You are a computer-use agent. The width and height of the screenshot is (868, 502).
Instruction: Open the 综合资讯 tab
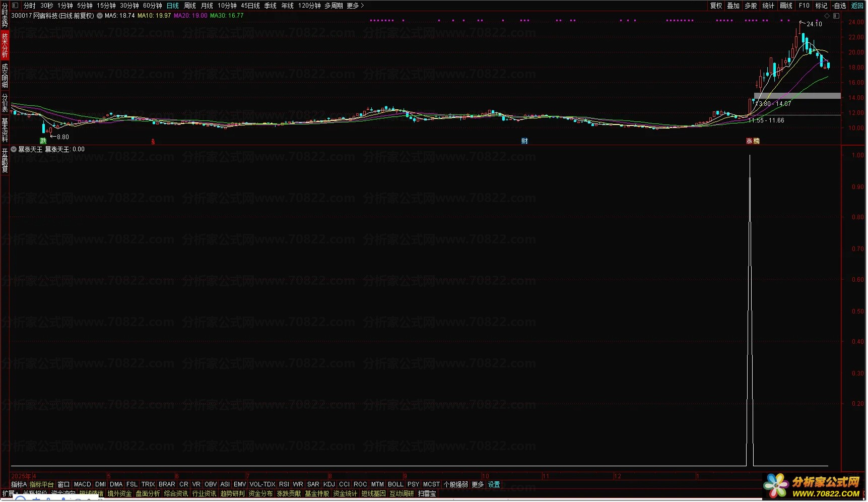coord(176,494)
